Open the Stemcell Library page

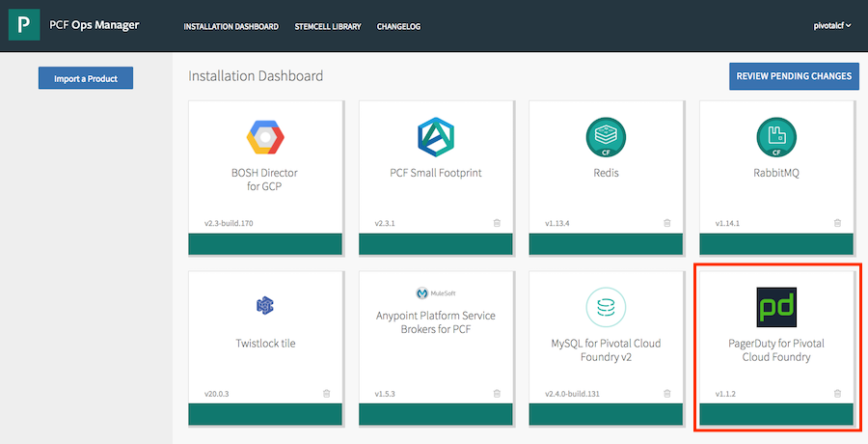pyautogui.click(x=328, y=26)
